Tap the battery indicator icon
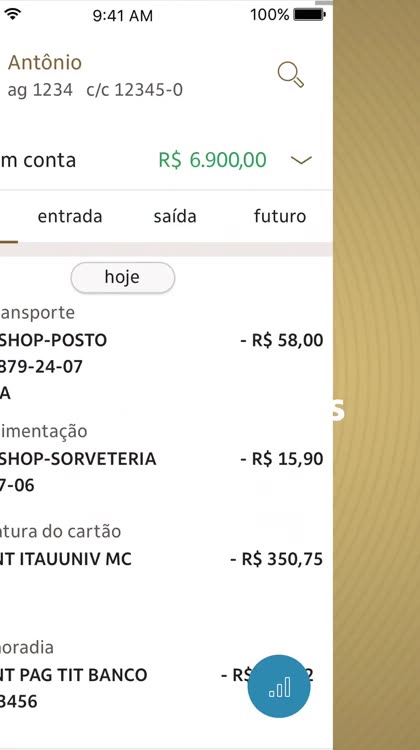This screenshot has height=750, width=420. (309, 15)
